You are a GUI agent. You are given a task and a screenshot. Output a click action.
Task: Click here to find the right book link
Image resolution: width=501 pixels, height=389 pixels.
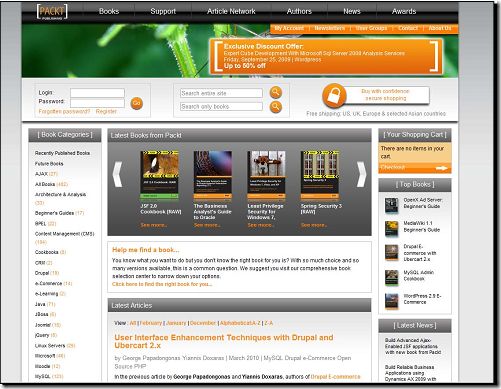tap(162, 284)
